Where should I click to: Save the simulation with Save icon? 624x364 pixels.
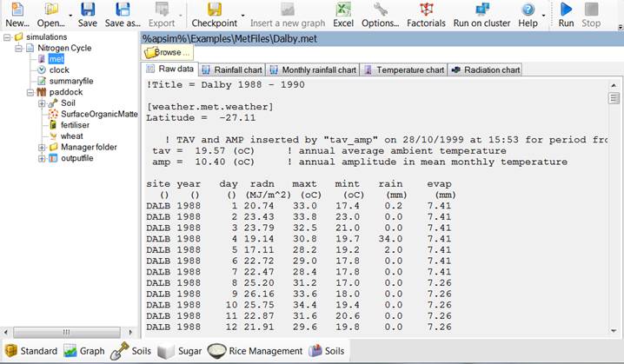tap(88, 15)
